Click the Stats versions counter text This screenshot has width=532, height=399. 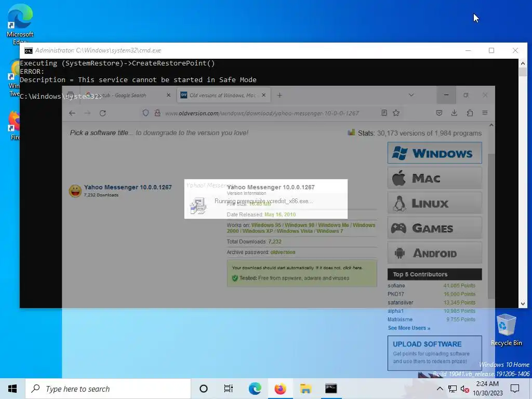pyautogui.click(x=419, y=134)
